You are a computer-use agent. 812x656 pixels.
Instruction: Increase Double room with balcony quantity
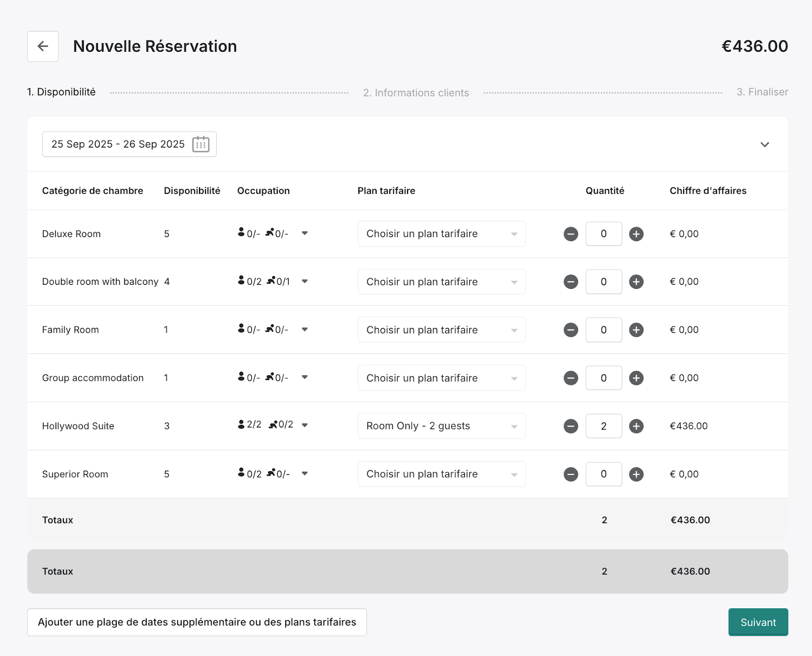coord(636,282)
